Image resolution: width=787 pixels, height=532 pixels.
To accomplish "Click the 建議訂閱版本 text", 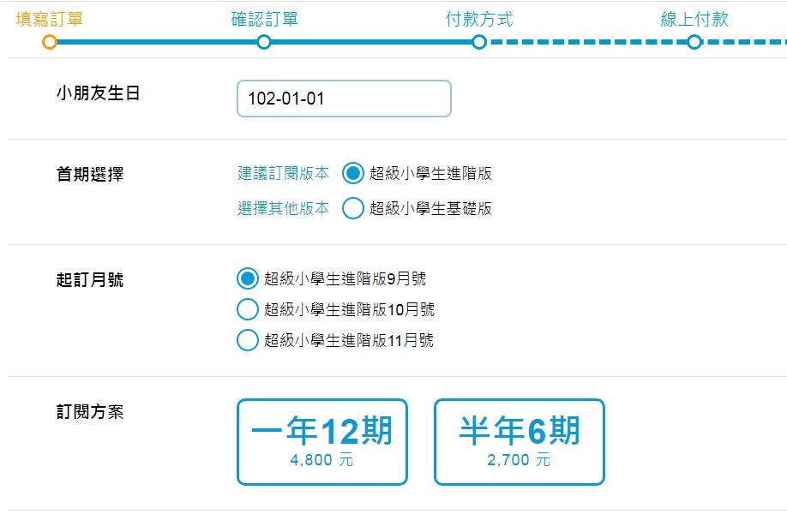I will (x=283, y=174).
